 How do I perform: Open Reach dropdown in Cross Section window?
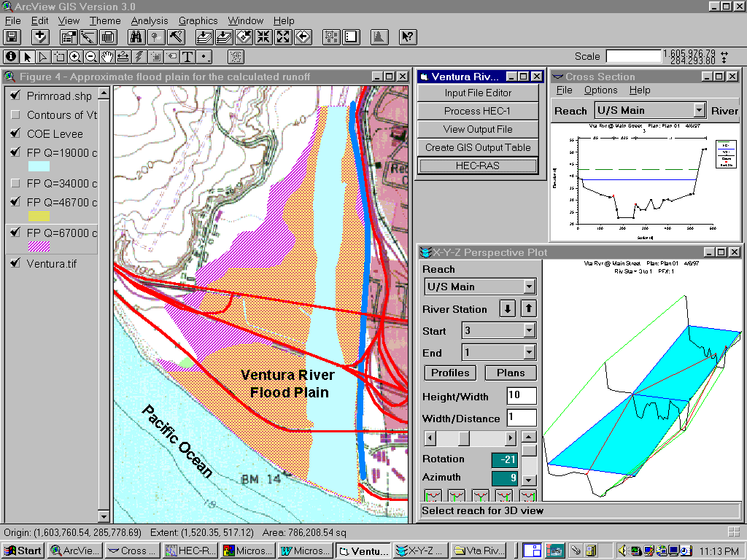699,110
